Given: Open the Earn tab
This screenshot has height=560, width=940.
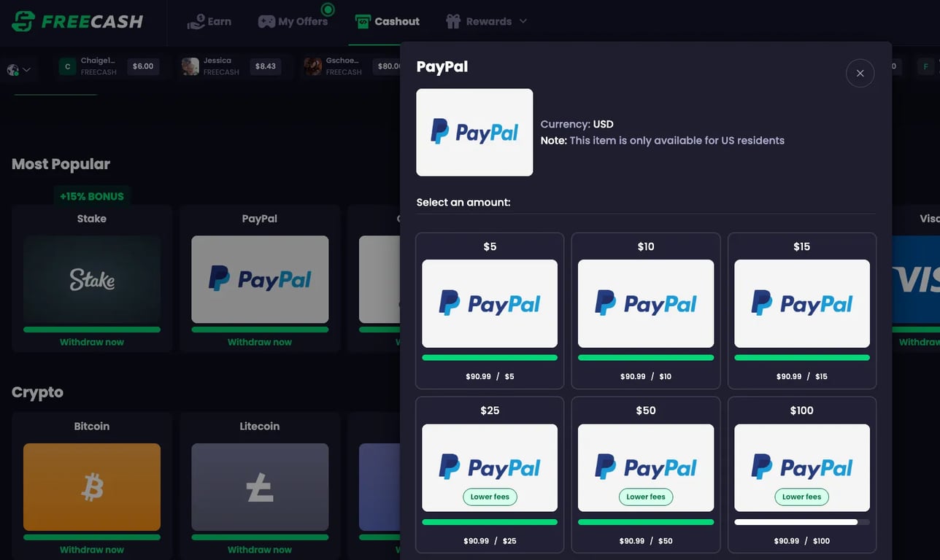Looking at the screenshot, I should pyautogui.click(x=209, y=22).
